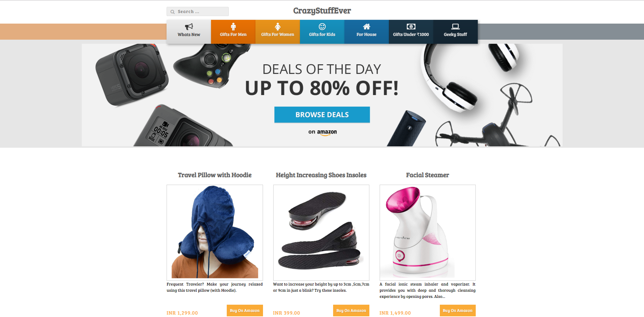Click the BROWSE DEALS button
Image resolution: width=644 pixels, height=317 pixels.
tap(322, 115)
